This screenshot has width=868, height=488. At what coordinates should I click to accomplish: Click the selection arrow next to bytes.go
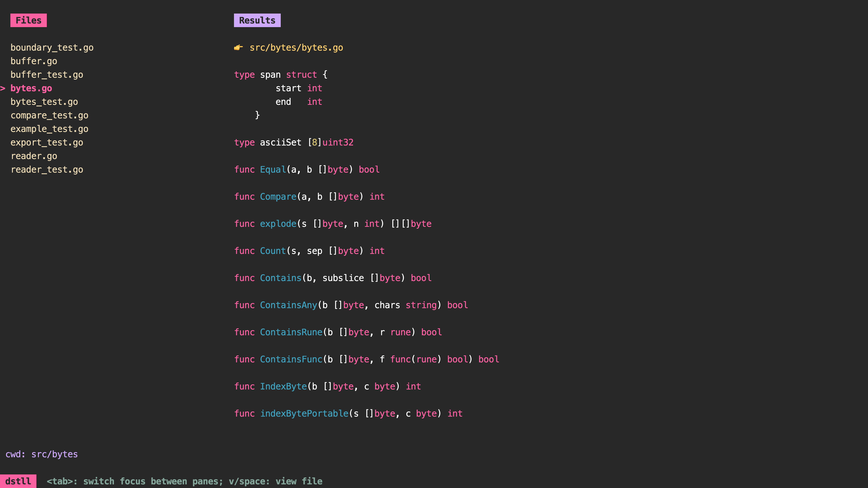(3, 88)
